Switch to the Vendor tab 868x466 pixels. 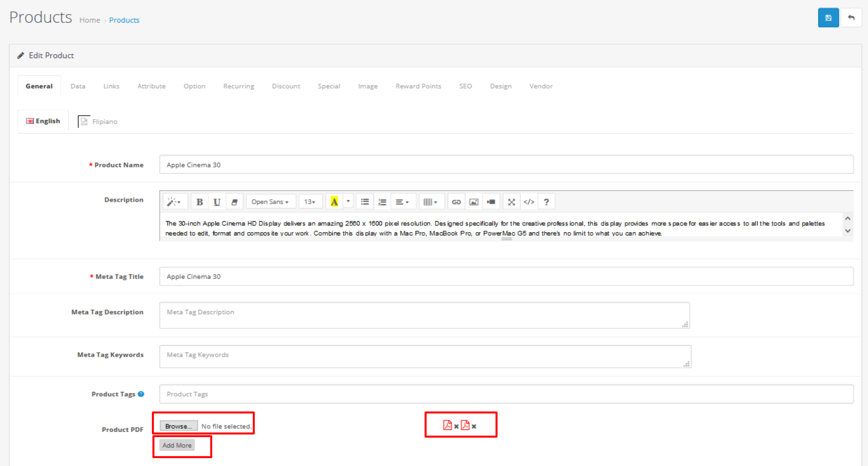coord(541,86)
